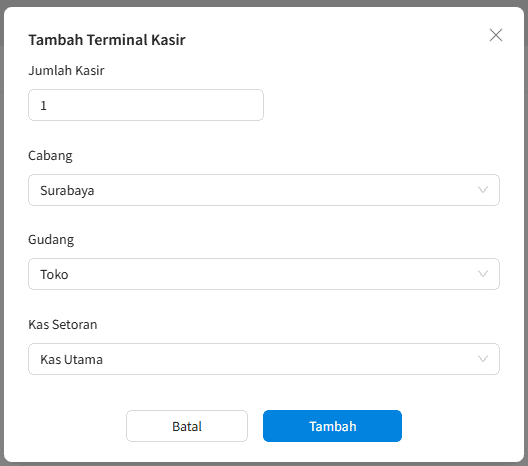Click the number 1 in Jumlah Kasir
528x466 pixels.
(x=43, y=106)
